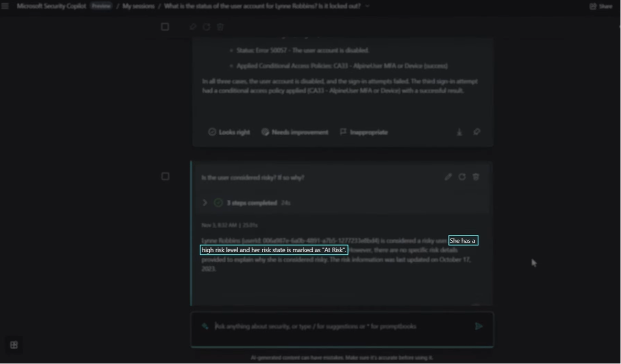Pin the sign-in attempts response
Image resolution: width=621 pixels, height=364 pixels.
[x=476, y=132]
